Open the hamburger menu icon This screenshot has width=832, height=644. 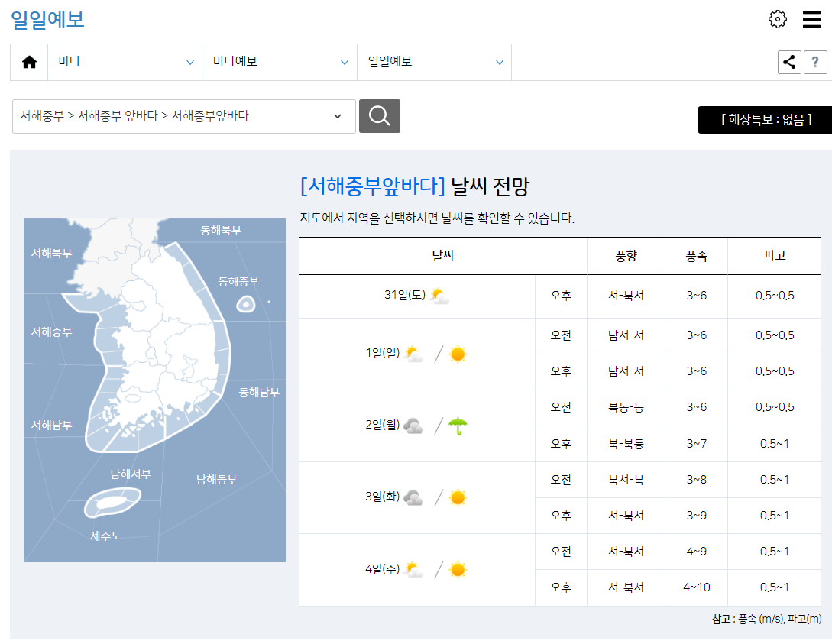point(811,19)
